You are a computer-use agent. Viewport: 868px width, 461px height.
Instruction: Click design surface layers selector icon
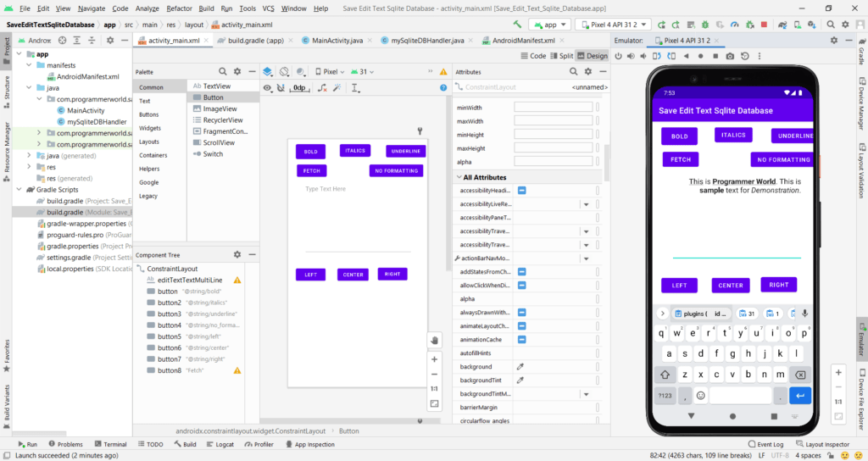click(267, 71)
